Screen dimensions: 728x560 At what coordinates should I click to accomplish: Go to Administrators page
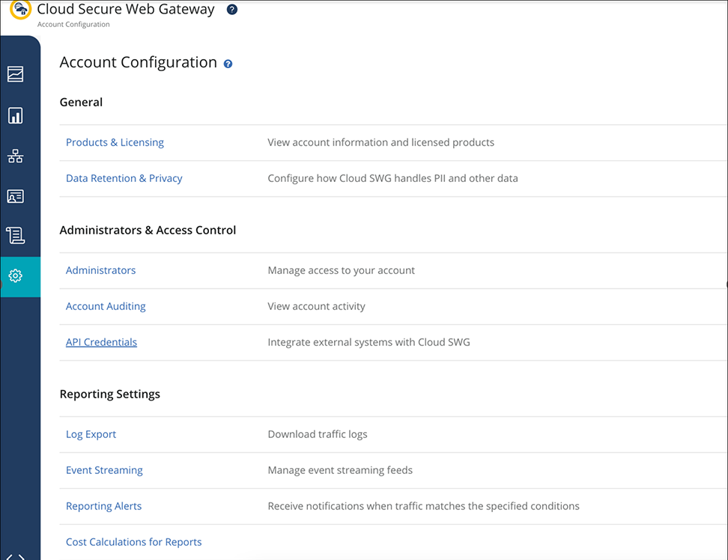pyautogui.click(x=100, y=270)
